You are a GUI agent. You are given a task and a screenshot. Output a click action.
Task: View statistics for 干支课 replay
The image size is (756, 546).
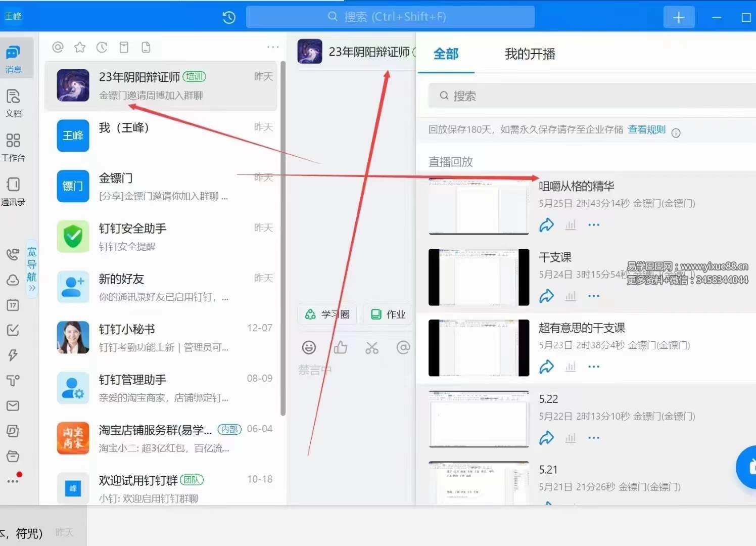(571, 296)
